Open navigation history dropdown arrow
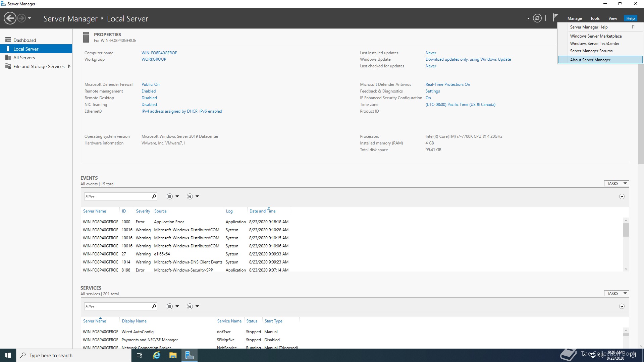 coord(30,18)
